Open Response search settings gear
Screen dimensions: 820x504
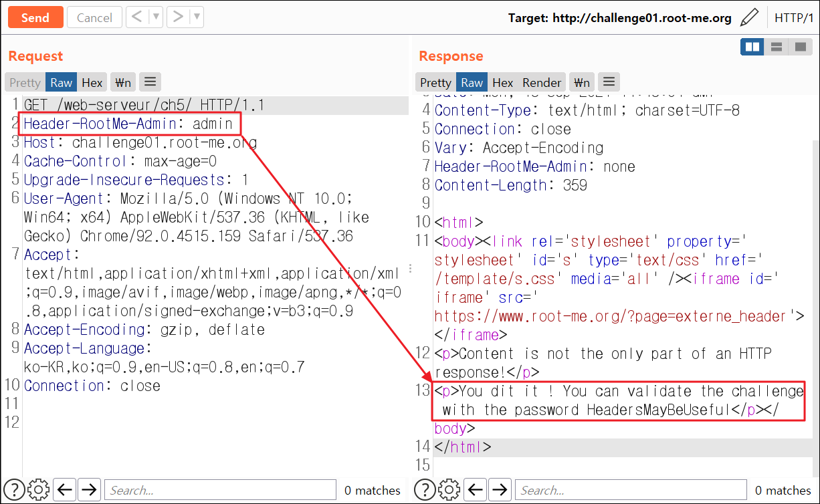[449, 490]
